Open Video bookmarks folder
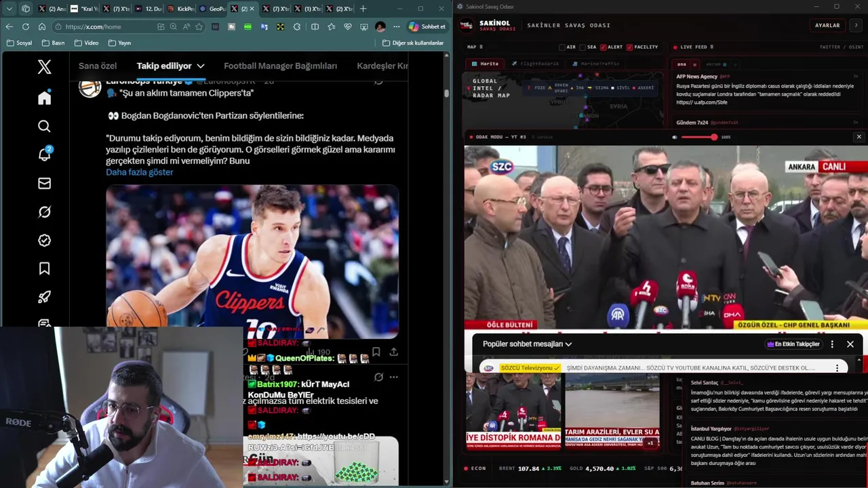Image resolution: width=868 pixels, height=488 pixels. (86, 43)
